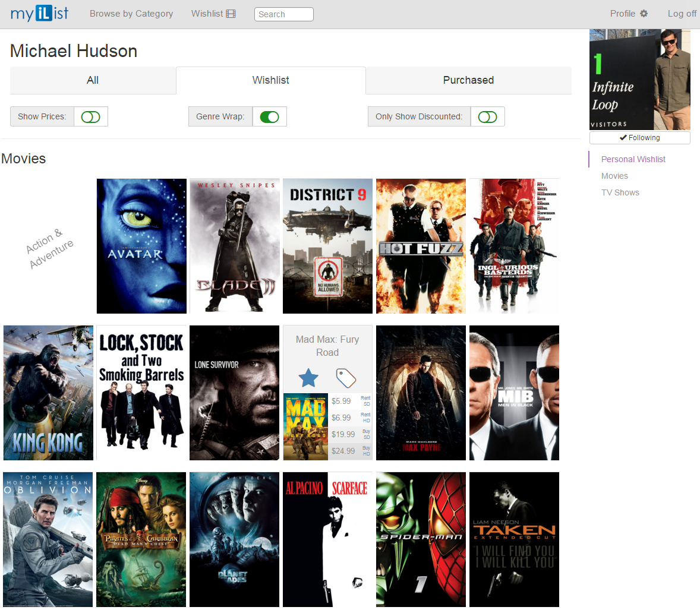Toggle the Genre Wrap switch
Screen dimensions: 700x610
(x=270, y=117)
